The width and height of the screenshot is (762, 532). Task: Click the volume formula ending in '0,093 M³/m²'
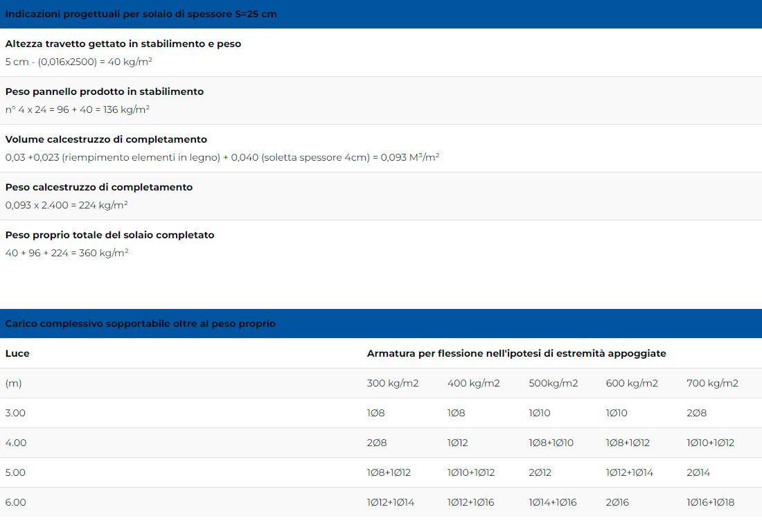tap(222, 157)
